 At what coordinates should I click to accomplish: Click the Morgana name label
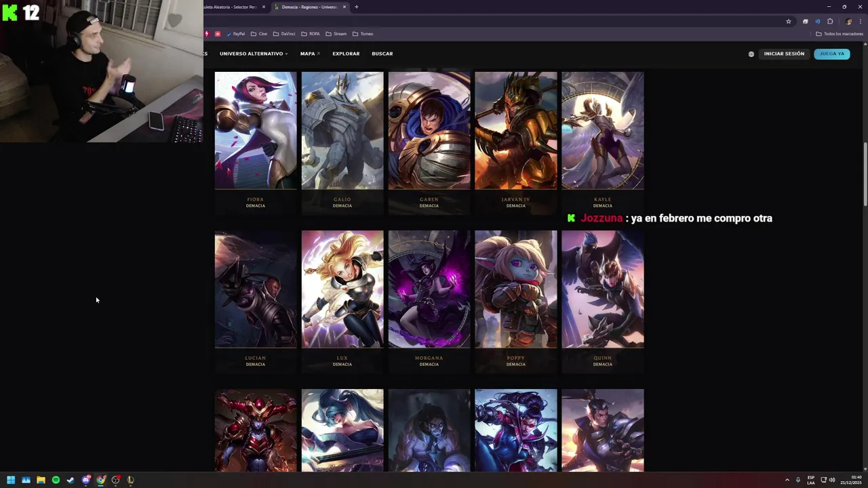[429, 358]
